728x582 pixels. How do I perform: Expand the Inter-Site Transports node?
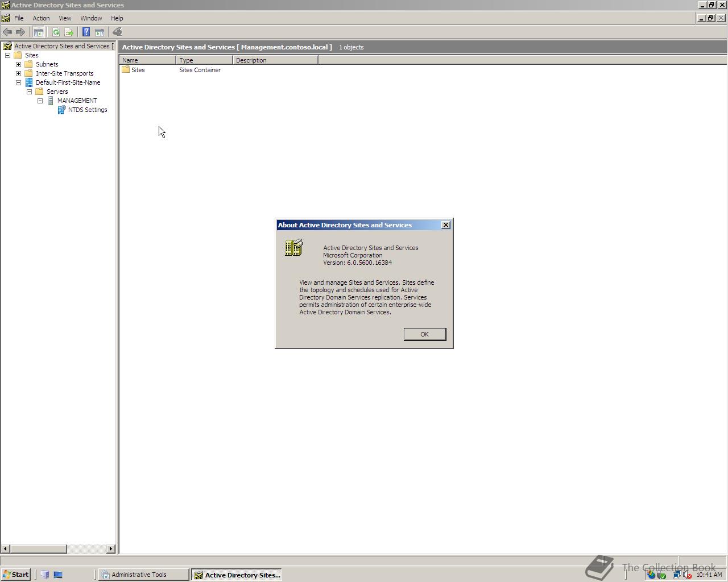pos(18,73)
